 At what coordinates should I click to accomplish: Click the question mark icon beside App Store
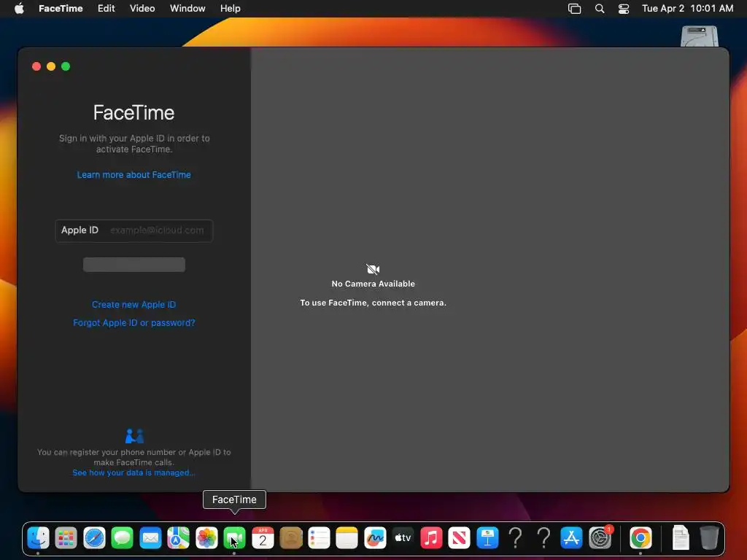(543, 538)
